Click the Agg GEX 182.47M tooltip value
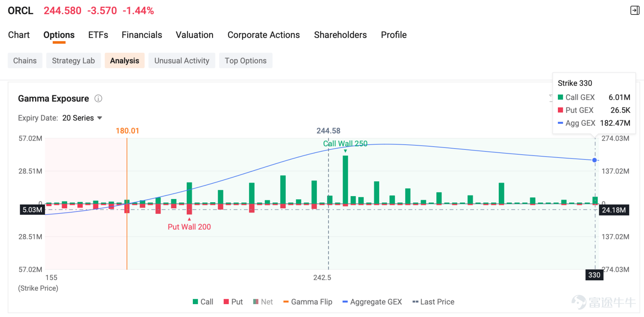Viewport: 644px width, 317px height. 615,123
